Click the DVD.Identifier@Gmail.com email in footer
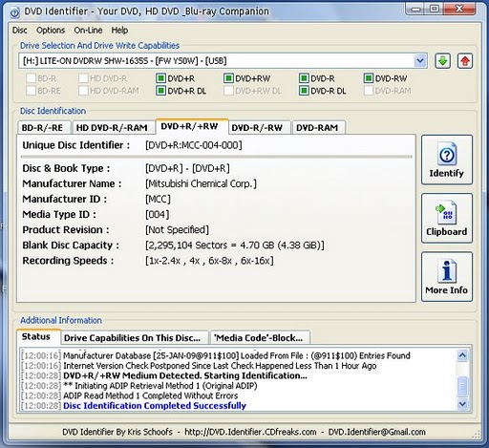The width and height of the screenshot is (489, 448). click(376, 432)
